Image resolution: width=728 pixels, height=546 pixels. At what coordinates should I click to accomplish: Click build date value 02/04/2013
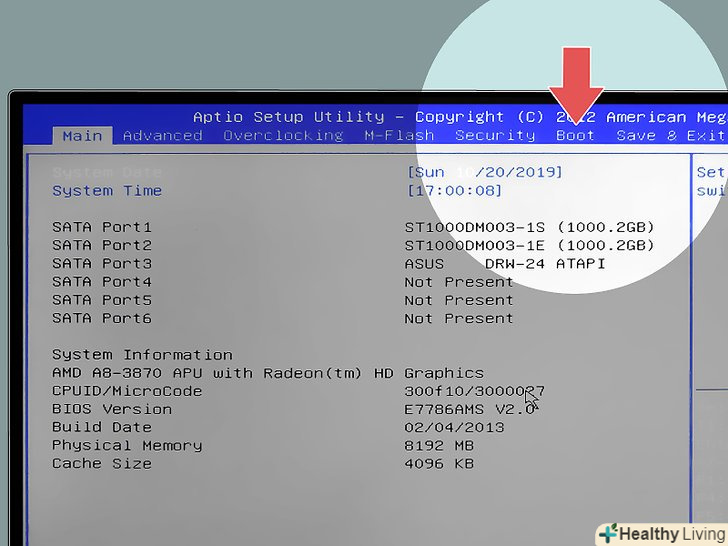click(454, 427)
